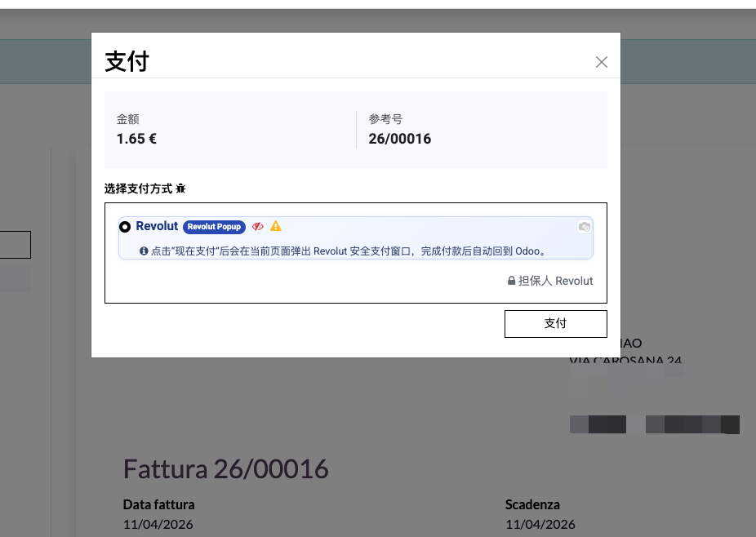Click the camera placeholder icon for payment logo
The width and height of the screenshot is (756, 537).
[585, 226]
